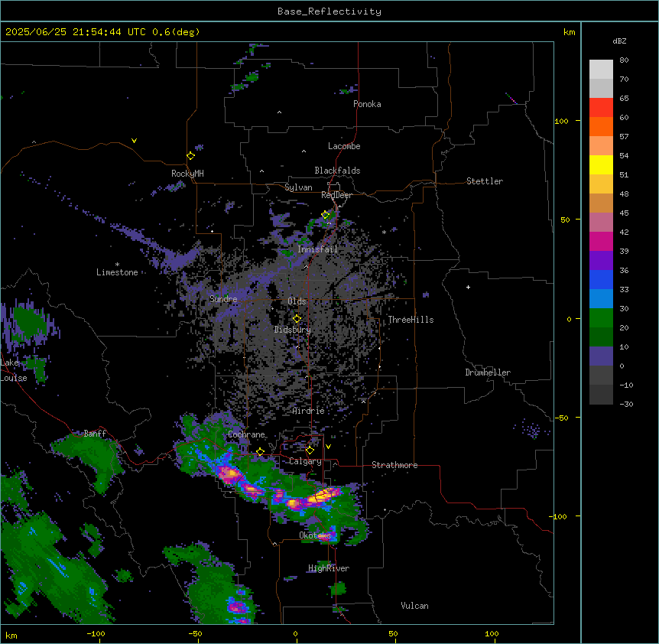Click the Base_Reflectivity title
The image size is (659, 644).
click(x=329, y=11)
